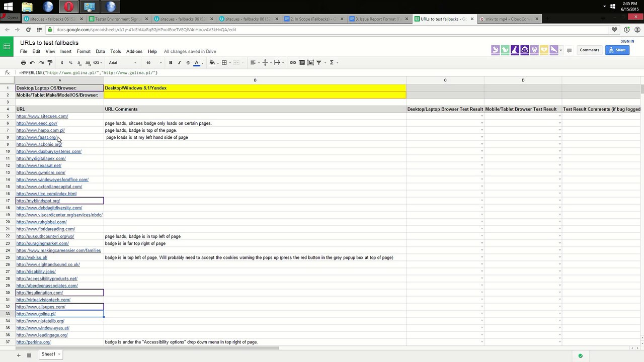
Task: Open the Add-ons menu
Action: click(134, 51)
